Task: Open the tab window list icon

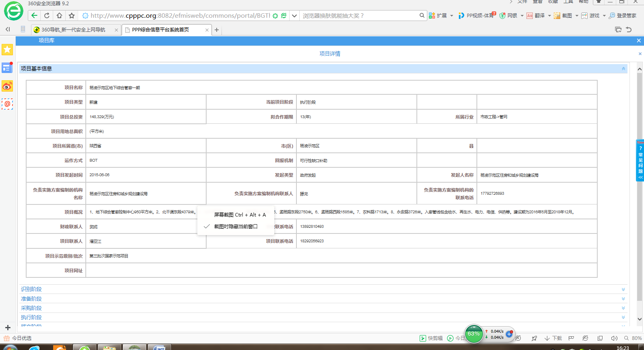Action: (618, 29)
